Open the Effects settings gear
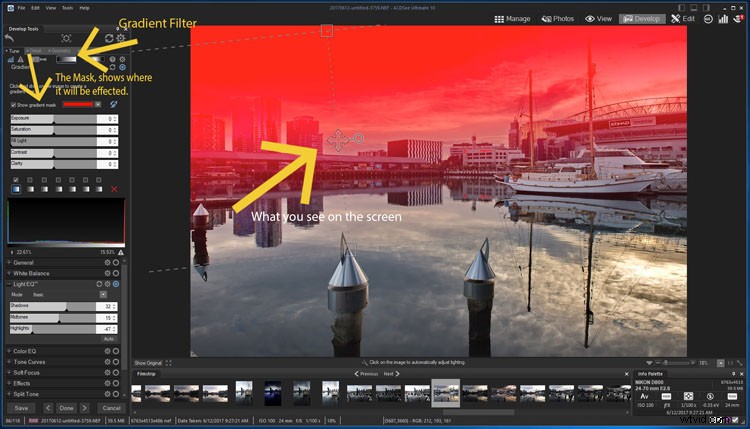 tap(108, 383)
